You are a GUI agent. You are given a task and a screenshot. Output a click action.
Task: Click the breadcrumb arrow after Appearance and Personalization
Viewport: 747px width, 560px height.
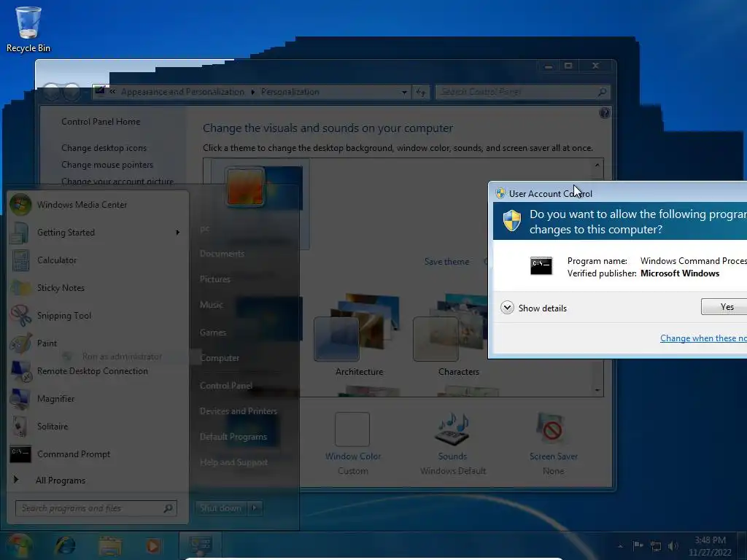click(252, 92)
